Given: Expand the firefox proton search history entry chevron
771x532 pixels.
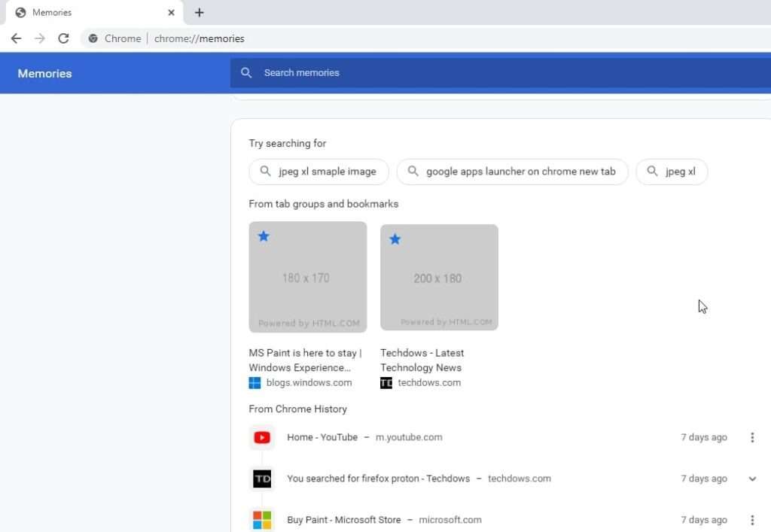Looking at the screenshot, I should (x=751, y=479).
